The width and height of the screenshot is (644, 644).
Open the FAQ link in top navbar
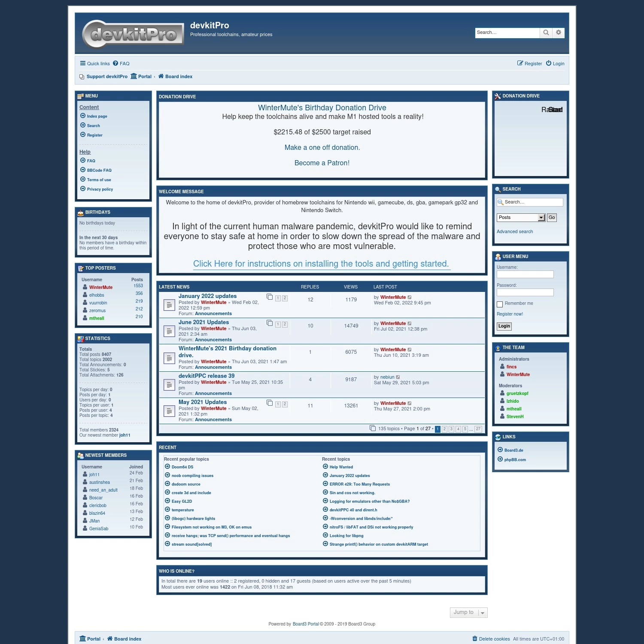pos(121,64)
